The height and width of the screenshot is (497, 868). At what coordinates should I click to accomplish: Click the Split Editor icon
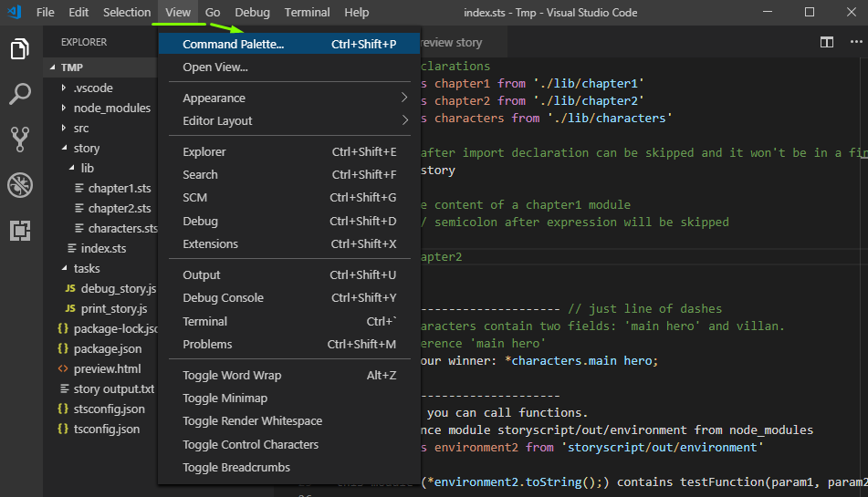[827, 42]
